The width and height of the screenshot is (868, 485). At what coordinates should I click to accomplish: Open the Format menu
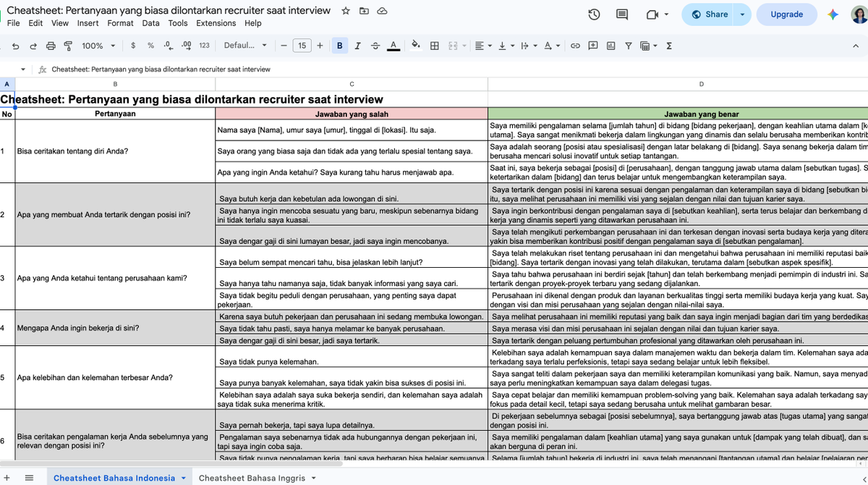(x=120, y=23)
